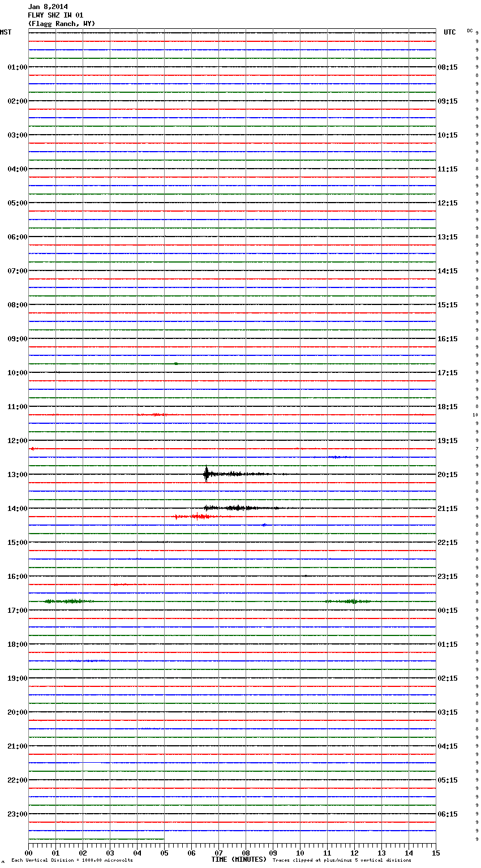Screen dimensions: 481x868
Task: Click minute tick label '05' on time axis
Action: point(164,853)
